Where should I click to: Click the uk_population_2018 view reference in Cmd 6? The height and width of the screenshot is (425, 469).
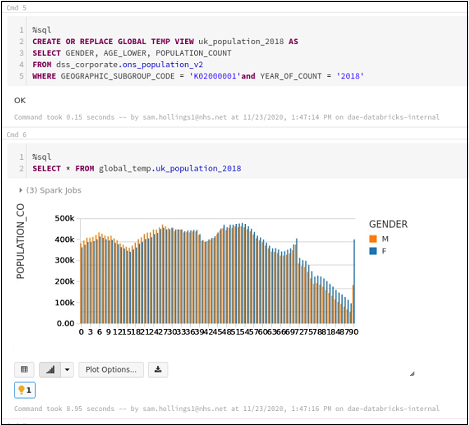pos(198,169)
